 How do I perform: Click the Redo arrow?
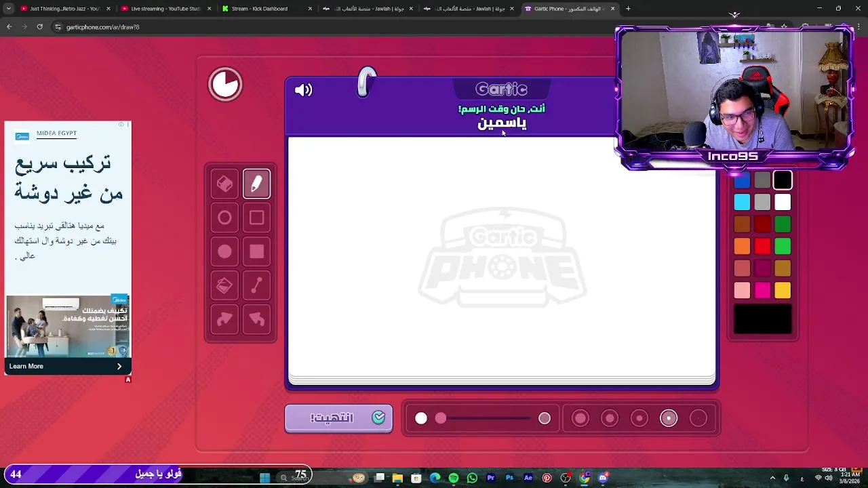click(224, 319)
